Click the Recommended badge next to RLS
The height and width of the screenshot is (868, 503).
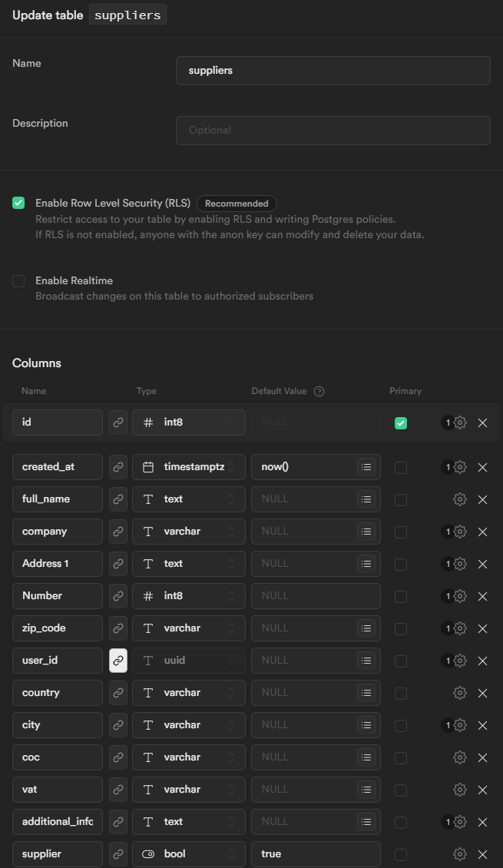coord(237,204)
